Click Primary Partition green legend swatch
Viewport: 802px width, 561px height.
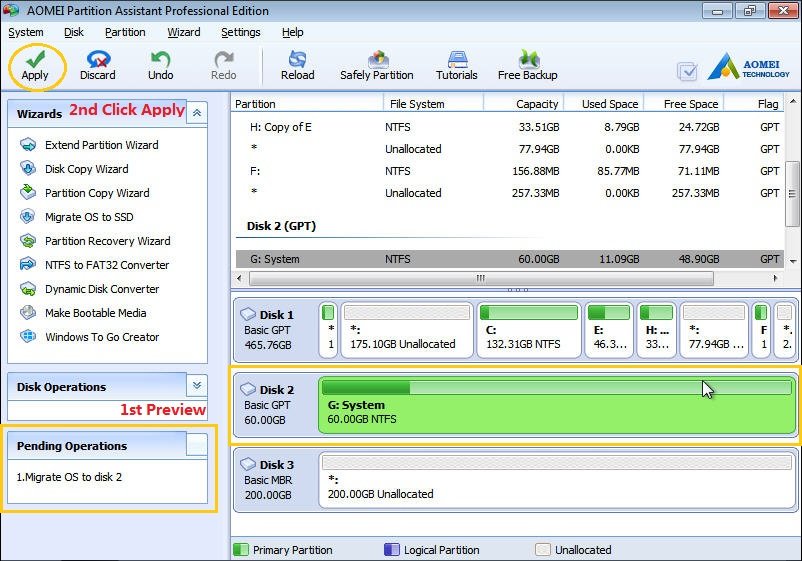[240, 549]
